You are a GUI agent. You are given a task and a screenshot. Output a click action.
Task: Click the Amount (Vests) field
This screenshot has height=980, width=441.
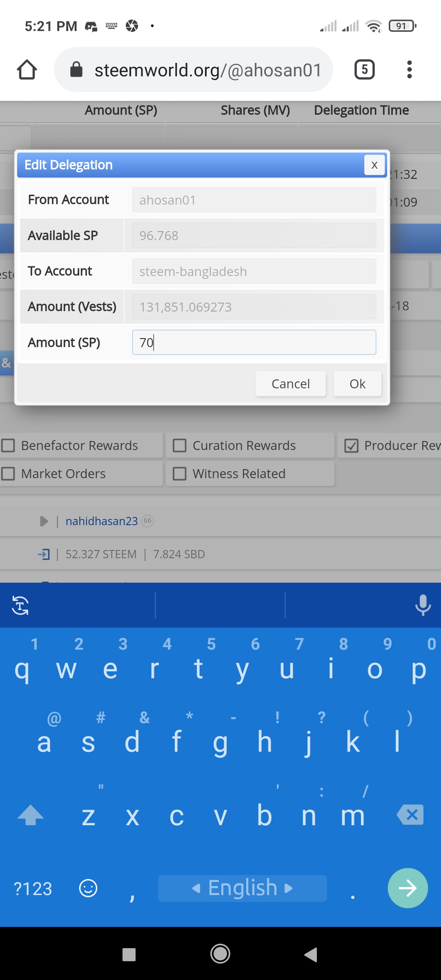pos(254,307)
